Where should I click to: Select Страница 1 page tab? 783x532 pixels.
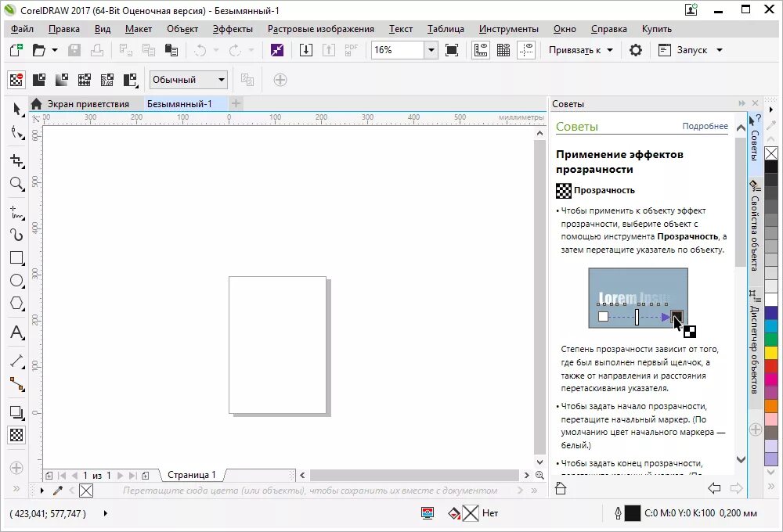(x=192, y=475)
